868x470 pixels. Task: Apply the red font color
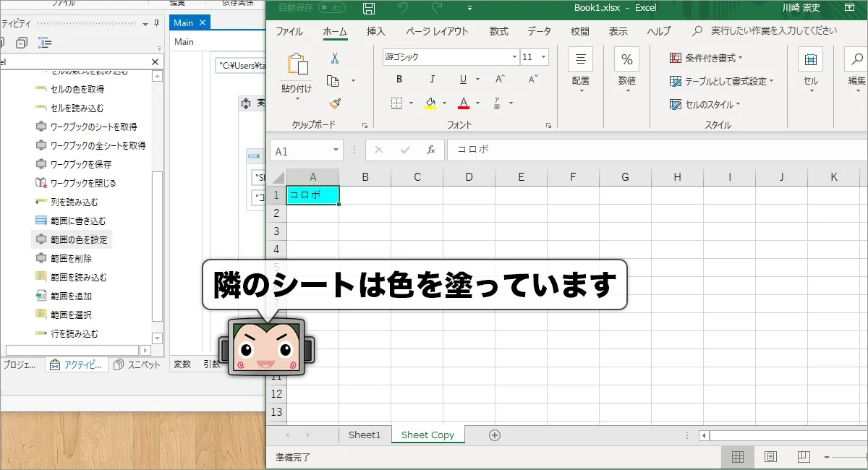[464, 103]
